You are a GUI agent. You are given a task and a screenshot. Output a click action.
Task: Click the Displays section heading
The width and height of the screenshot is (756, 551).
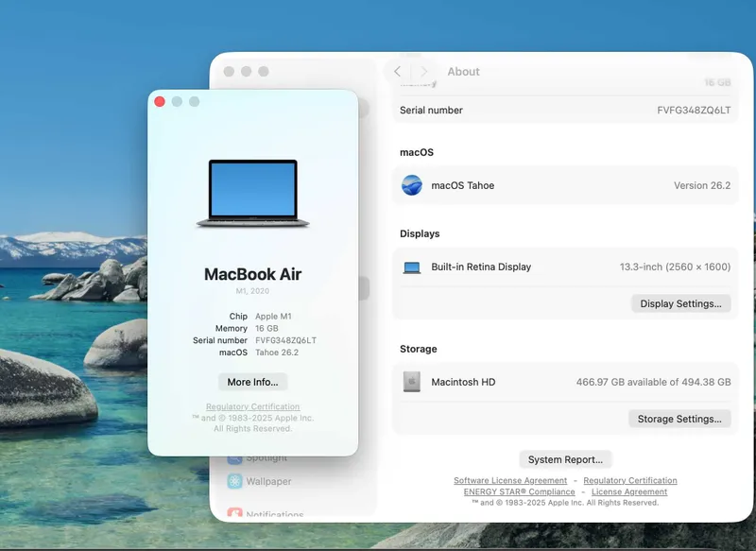(420, 233)
